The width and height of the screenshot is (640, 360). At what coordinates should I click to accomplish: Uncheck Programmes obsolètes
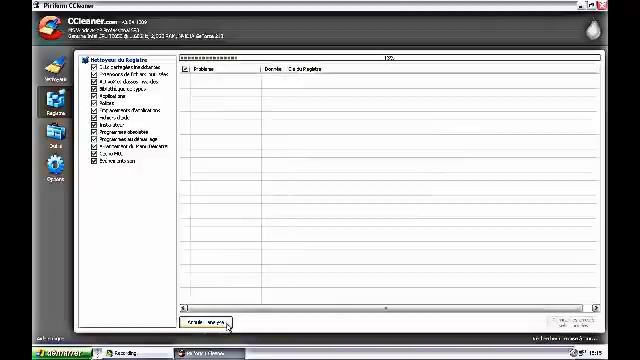94,132
